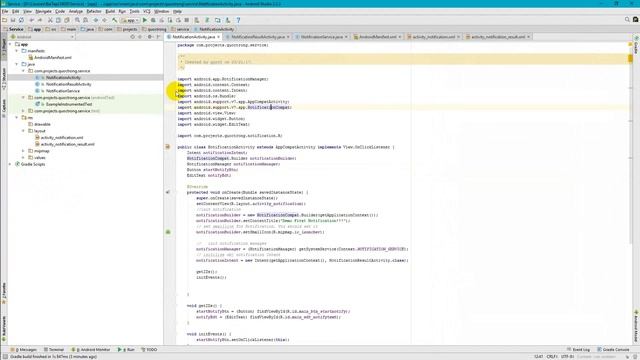Switch to activity_notification.xml editor tab
640x360 pixels.
[x=433, y=37]
